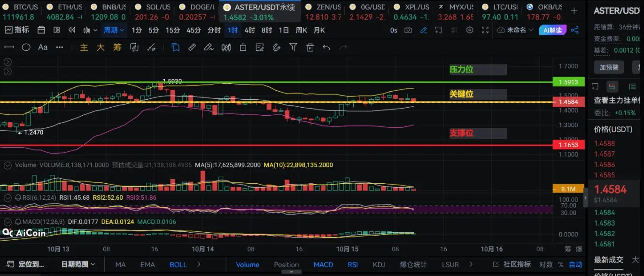
Task: Select the 15分 timeframe
Action: coord(172,30)
